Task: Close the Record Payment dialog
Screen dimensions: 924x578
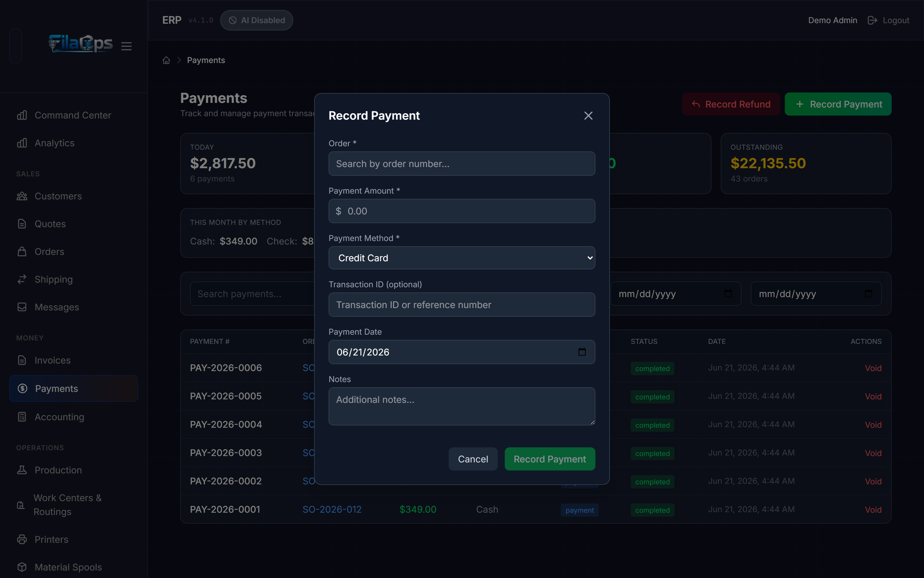Action: pos(588,115)
